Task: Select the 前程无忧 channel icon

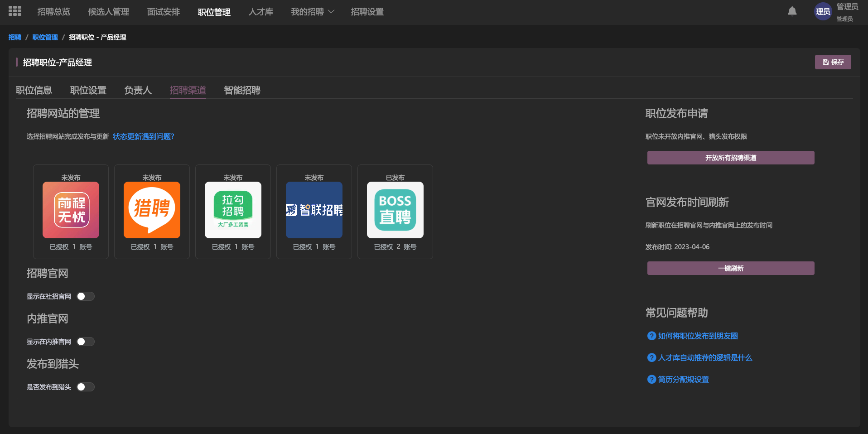Action: pos(71,210)
